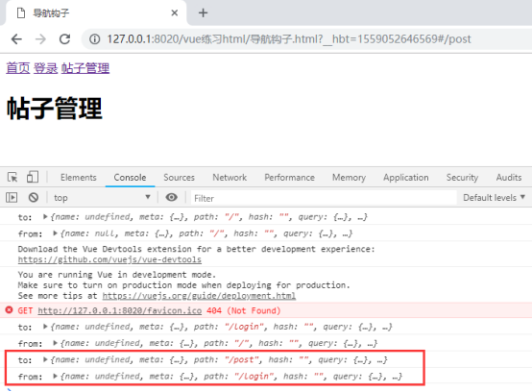This screenshot has width=532, height=392.
Task: Create a live expression with eye icon
Action: tap(171, 197)
